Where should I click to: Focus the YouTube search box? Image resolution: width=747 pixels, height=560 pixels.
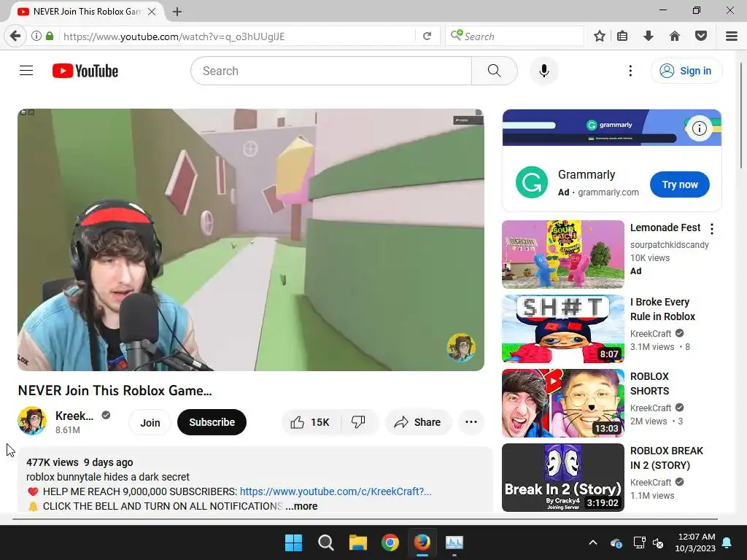331,71
